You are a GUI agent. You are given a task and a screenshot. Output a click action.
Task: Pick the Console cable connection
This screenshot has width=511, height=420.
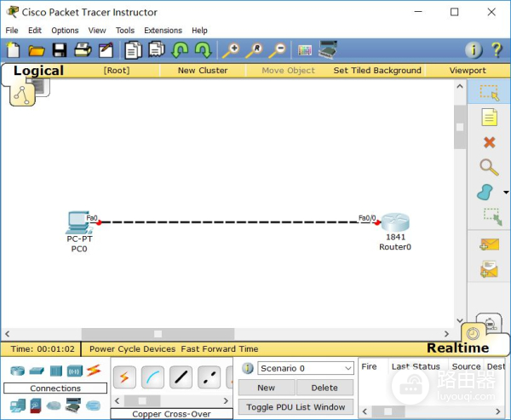point(152,377)
